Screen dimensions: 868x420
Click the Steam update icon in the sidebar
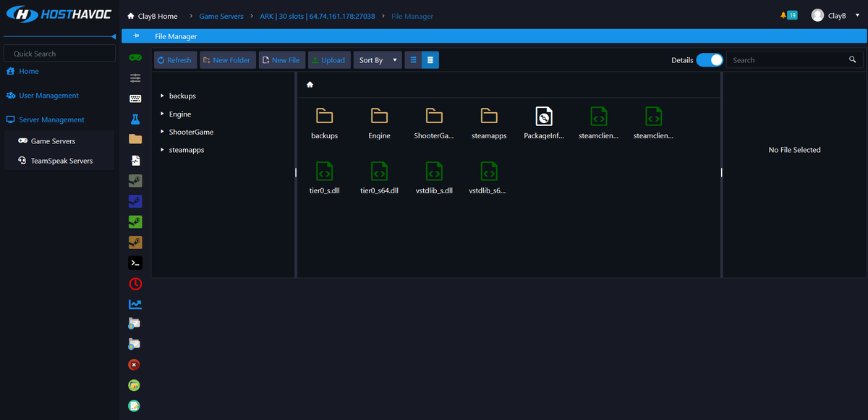coord(135,222)
